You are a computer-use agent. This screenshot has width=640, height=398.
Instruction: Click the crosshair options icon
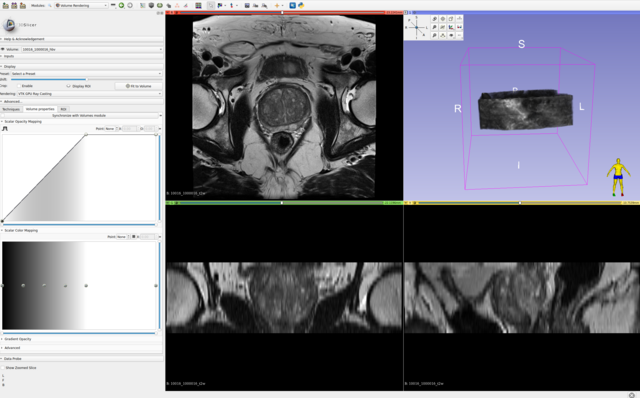pyautogui.click(x=277, y=5)
